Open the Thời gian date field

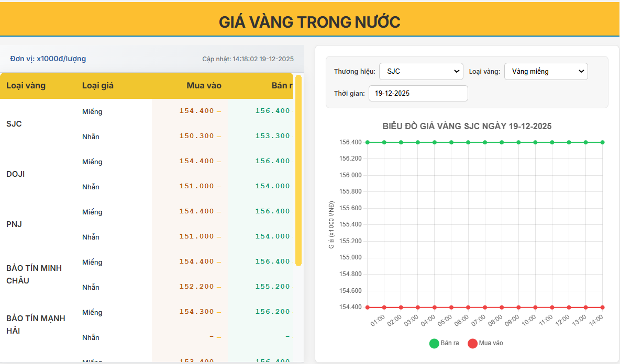[418, 93]
